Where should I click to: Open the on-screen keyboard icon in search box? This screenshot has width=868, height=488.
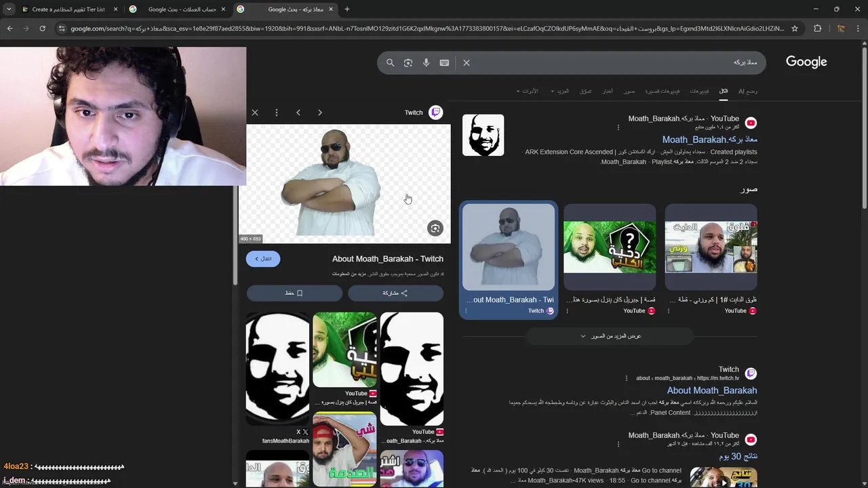pyautogui.click(x=444, y=62)
